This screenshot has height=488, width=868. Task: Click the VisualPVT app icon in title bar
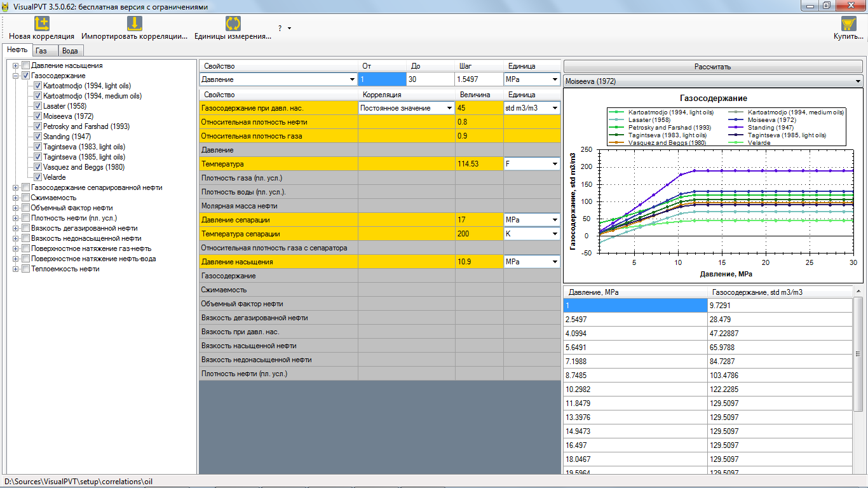(x=6, y=6)
